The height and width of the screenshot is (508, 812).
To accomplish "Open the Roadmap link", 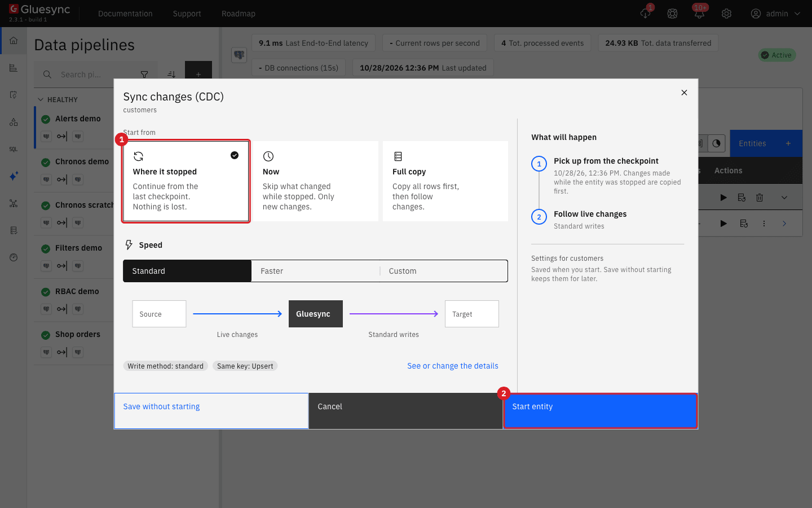I will (x=239, y=14).
